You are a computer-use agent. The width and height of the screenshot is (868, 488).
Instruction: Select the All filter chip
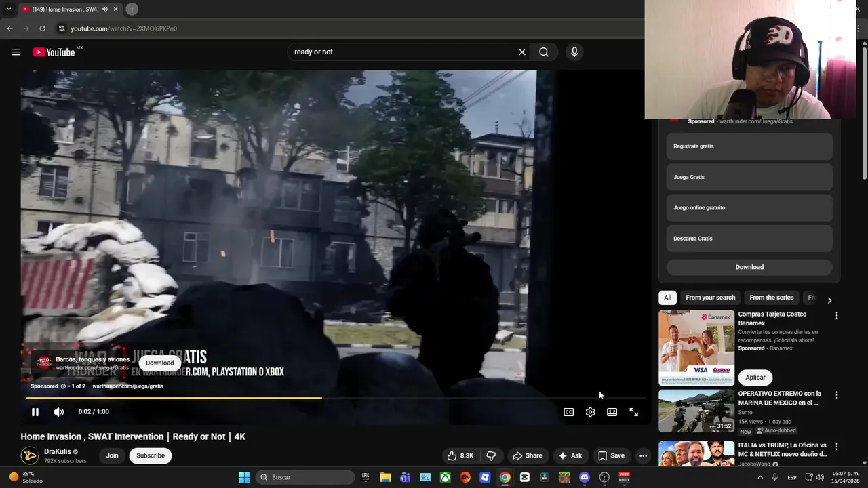tap(668, 298)
